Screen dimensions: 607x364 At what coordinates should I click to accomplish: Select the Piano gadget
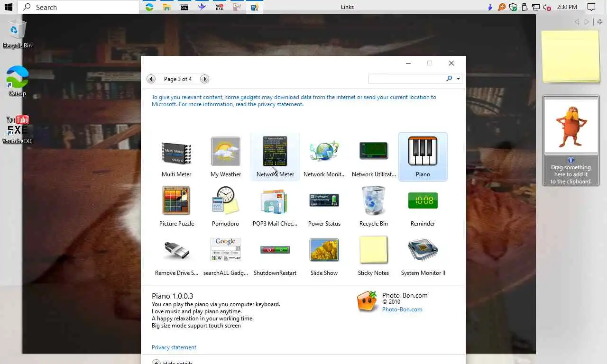pyautogui.click(x=423, y=157)
